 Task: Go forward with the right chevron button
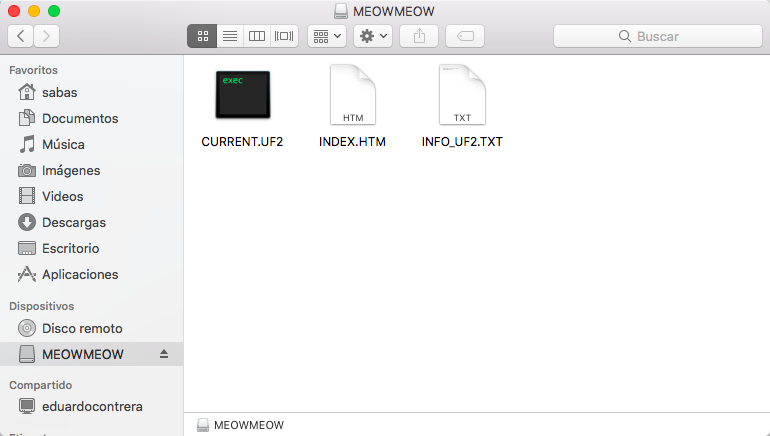(x=47, y=36)
